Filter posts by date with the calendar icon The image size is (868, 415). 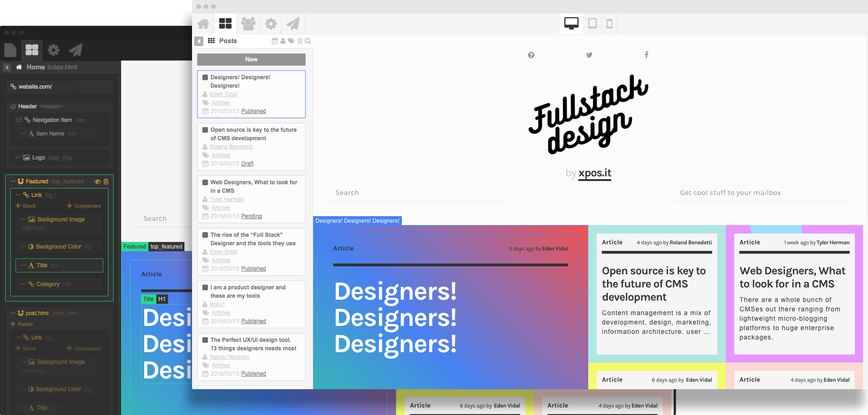point(275,41)
